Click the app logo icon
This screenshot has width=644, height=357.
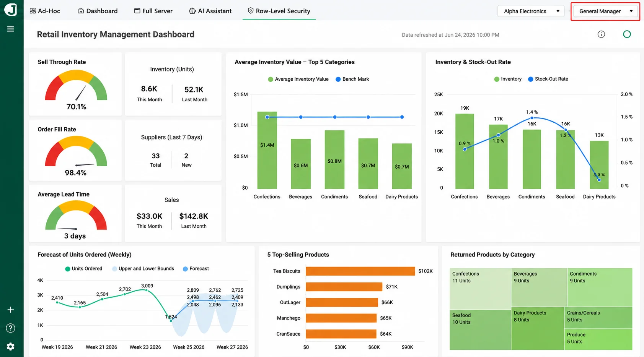(x=11, y=9)
